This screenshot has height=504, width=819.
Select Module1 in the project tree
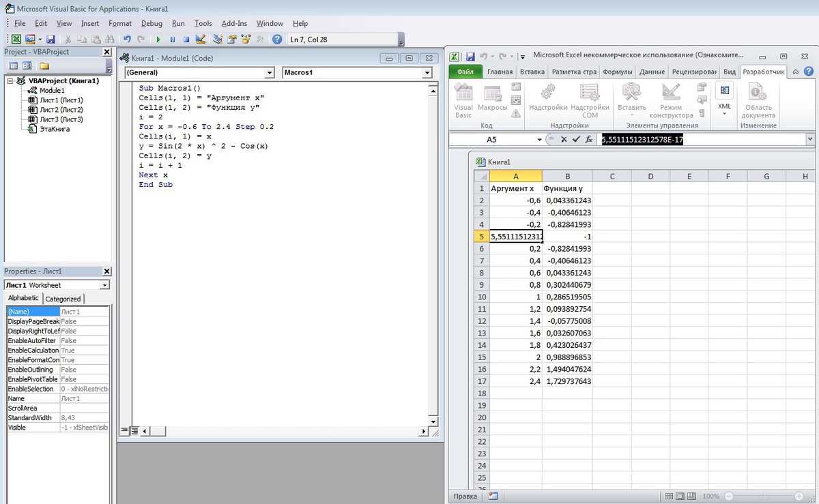52,90
